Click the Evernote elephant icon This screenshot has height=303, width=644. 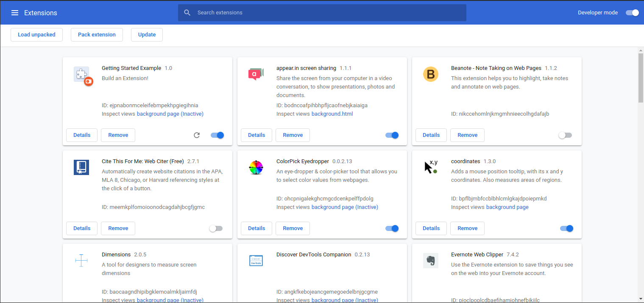(x=431, y=261)
